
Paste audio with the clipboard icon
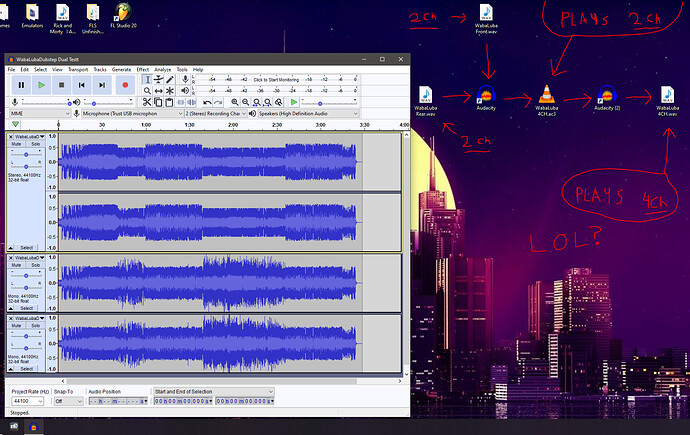[x=169, y=102]
